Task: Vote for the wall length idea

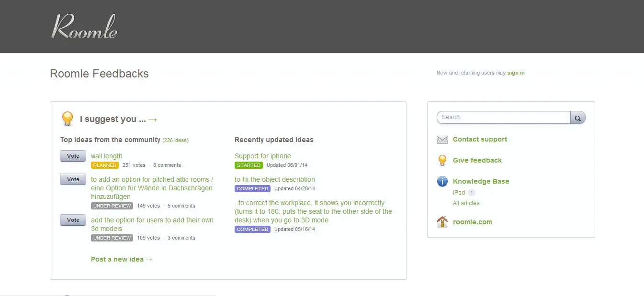Action: pos(73,156)
